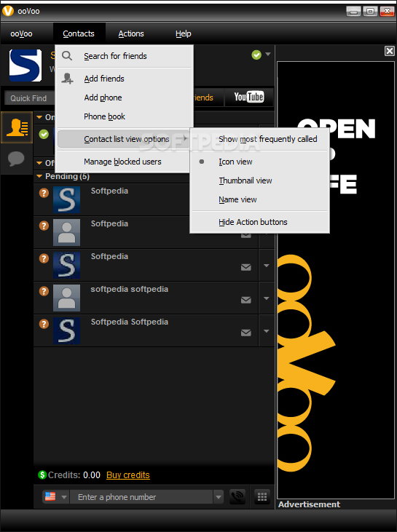Click avatar of first pending Softpedia contact
Image resolution: width=397 pixels, height=532 pixels.
pos(66,200)
